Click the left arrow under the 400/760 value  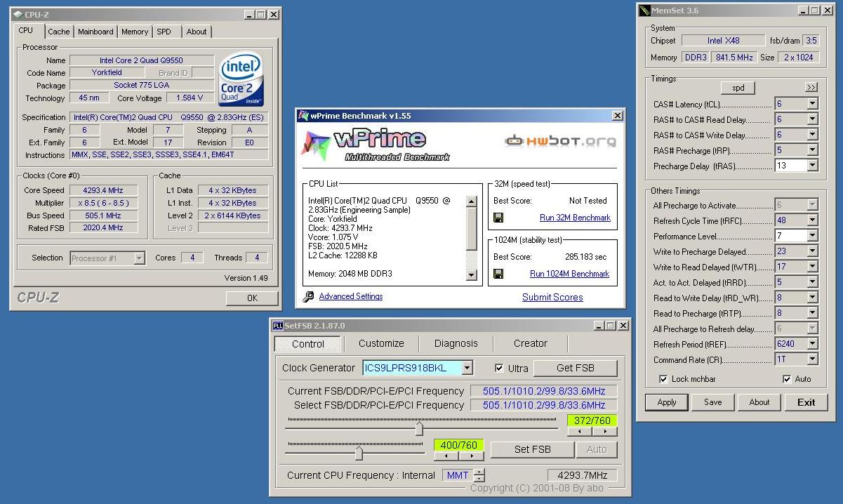coord(446,456)
